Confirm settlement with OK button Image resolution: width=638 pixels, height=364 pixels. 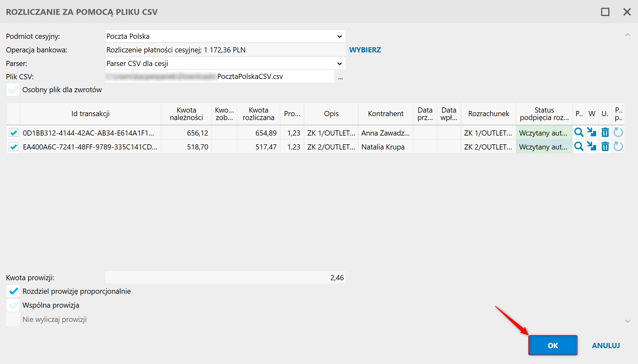(x=553, y=345)
